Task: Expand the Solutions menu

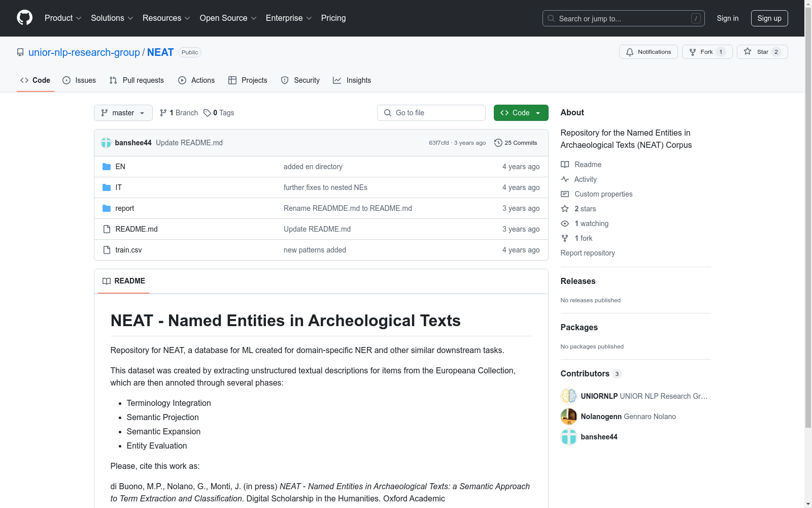Action: pyautogui.click(x=112, y=18)
